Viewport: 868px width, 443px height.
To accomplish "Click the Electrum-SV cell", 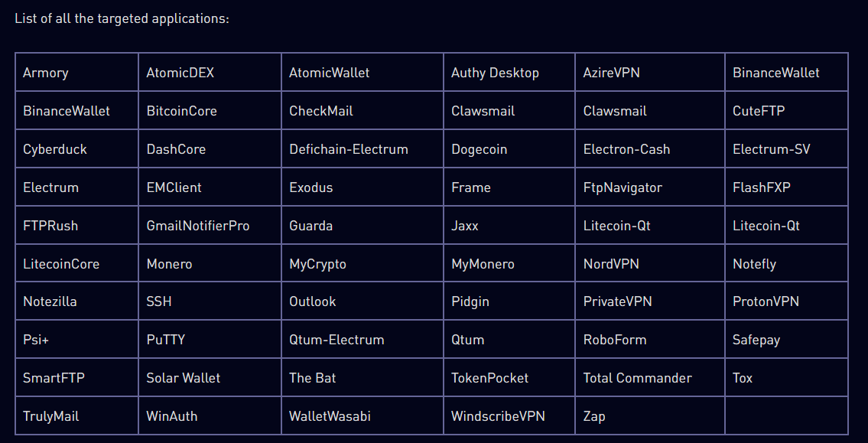I will click(x=787, y=148).
